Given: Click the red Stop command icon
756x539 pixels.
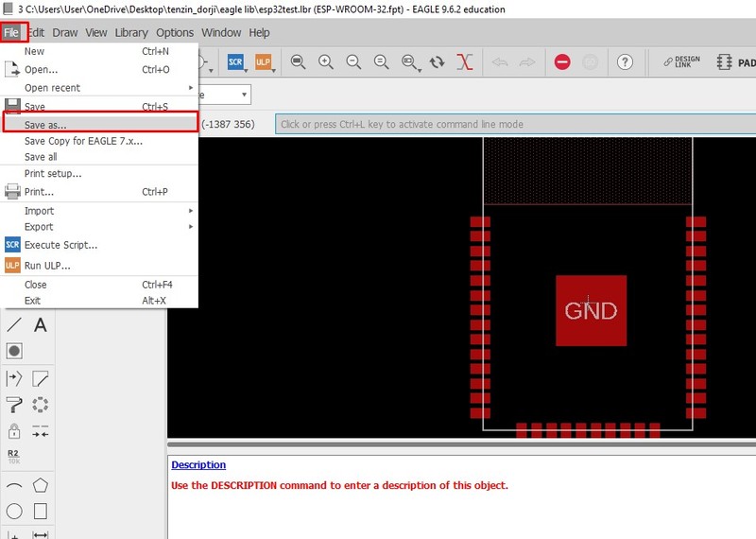Looking at the screenshot, I should tap(562, 61).
